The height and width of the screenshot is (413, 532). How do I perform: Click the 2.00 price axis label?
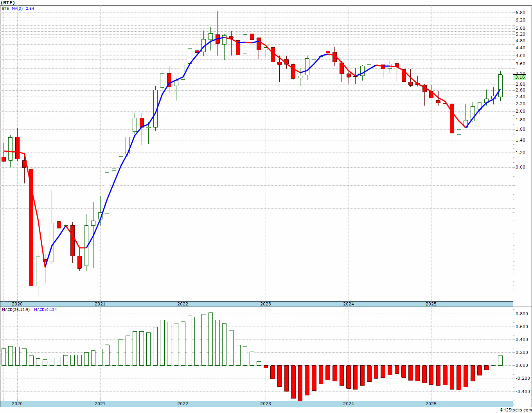coord(520,111)
